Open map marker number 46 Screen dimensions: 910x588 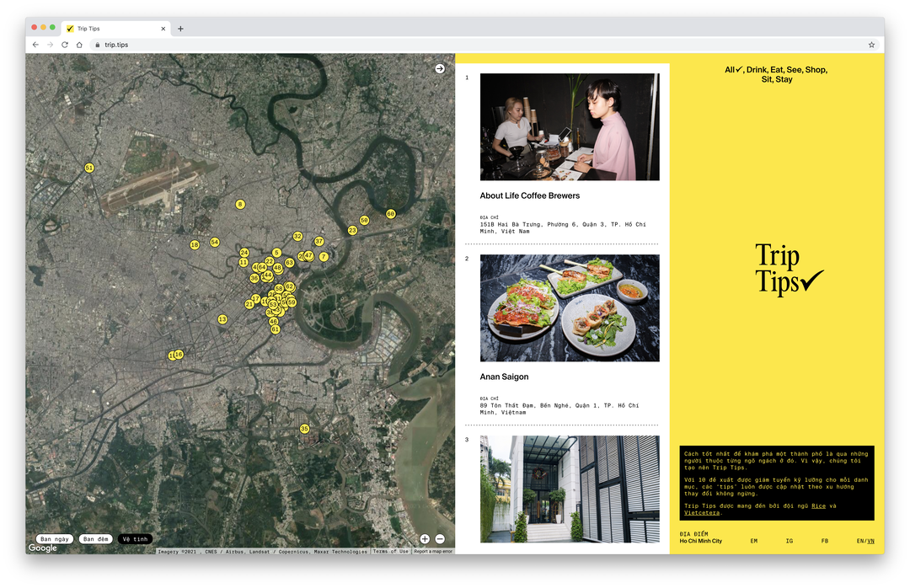[273, 322]
